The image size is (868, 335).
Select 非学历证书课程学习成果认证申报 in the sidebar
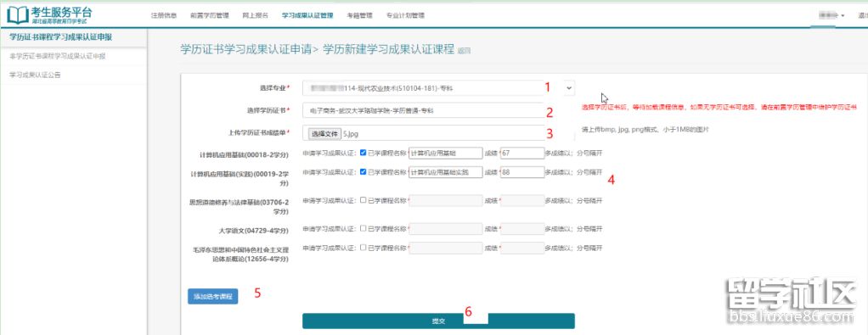(58, 56)
